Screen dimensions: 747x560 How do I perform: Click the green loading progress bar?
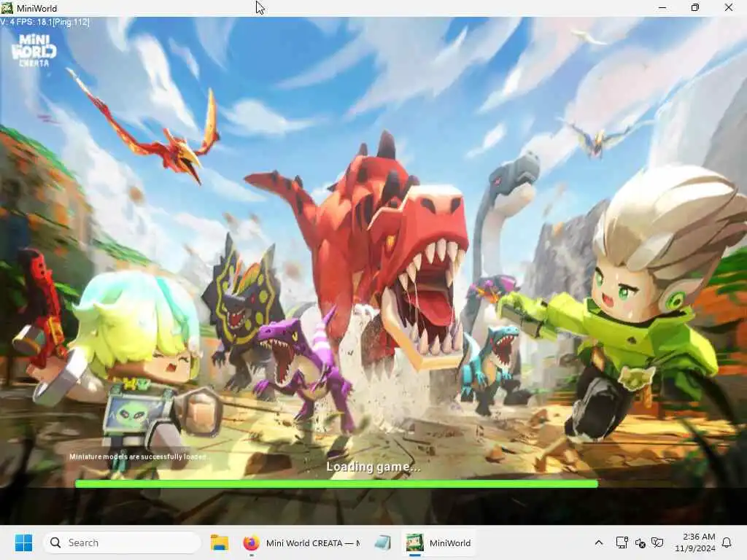pos(336,484)
